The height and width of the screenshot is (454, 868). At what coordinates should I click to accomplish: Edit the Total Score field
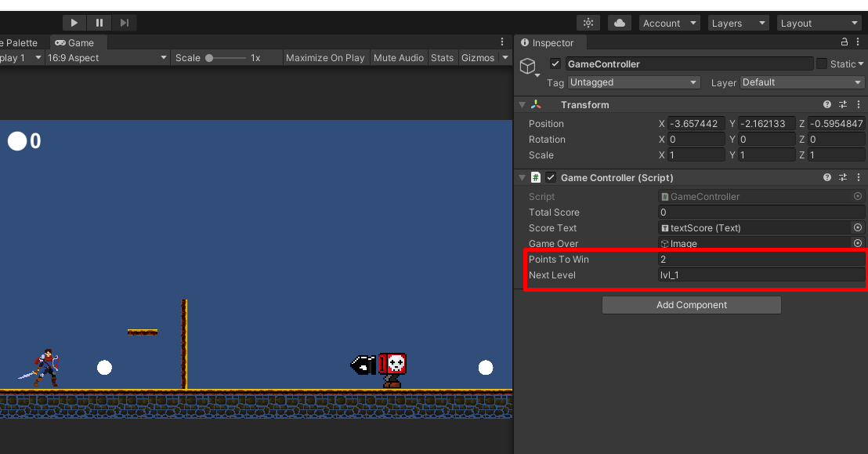pyautogui.click(x=761, y=212)
